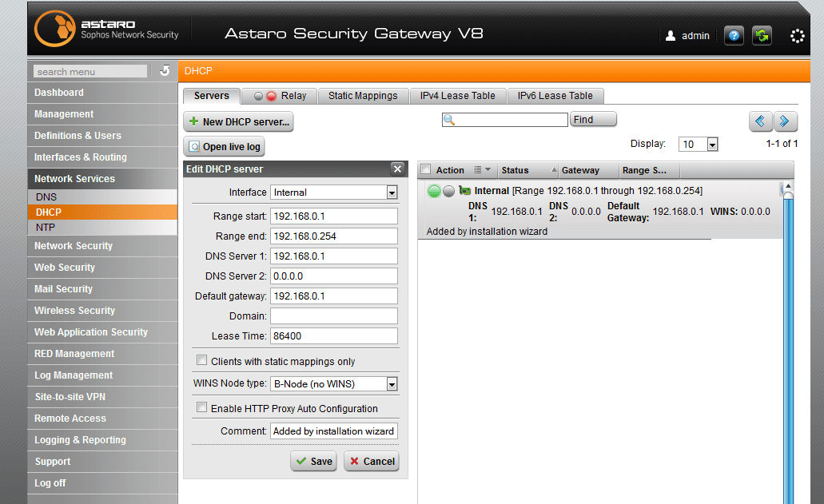The width and height of the screenshot is (824, 504).
Task: Open the Web Security menu
Action: (x=102, y=268)
